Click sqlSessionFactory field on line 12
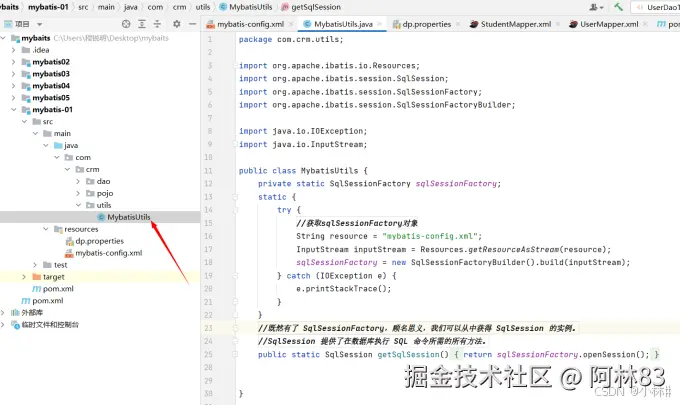This screenshot has height=405, width=680. click(x=456, y=184)
